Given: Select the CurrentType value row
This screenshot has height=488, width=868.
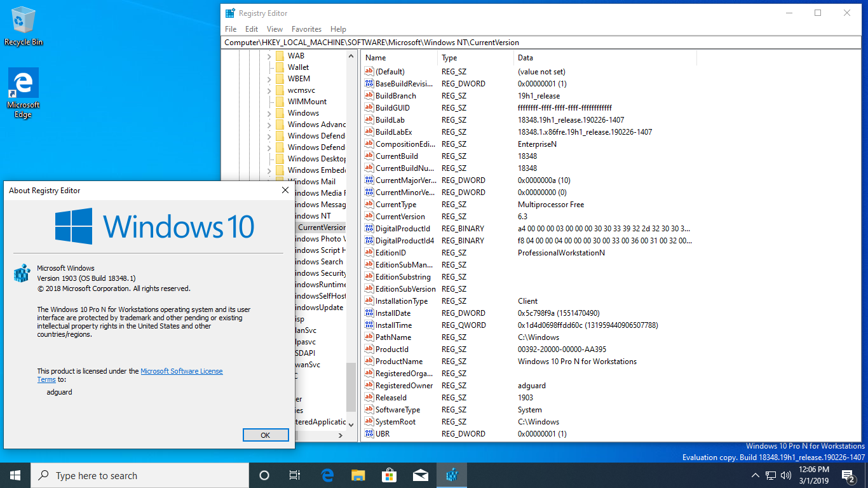Looking at the screenshot, I should click(529, 205).
